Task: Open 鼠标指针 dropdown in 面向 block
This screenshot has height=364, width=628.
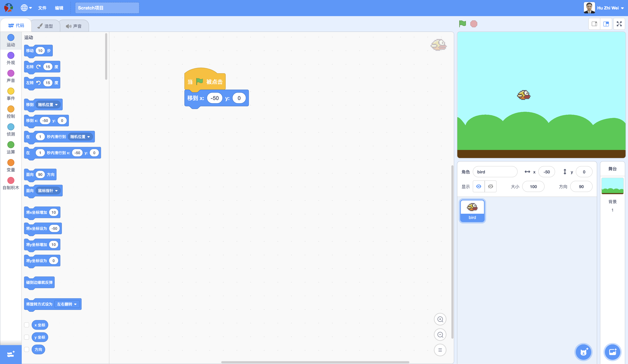Action: point(48,191)
